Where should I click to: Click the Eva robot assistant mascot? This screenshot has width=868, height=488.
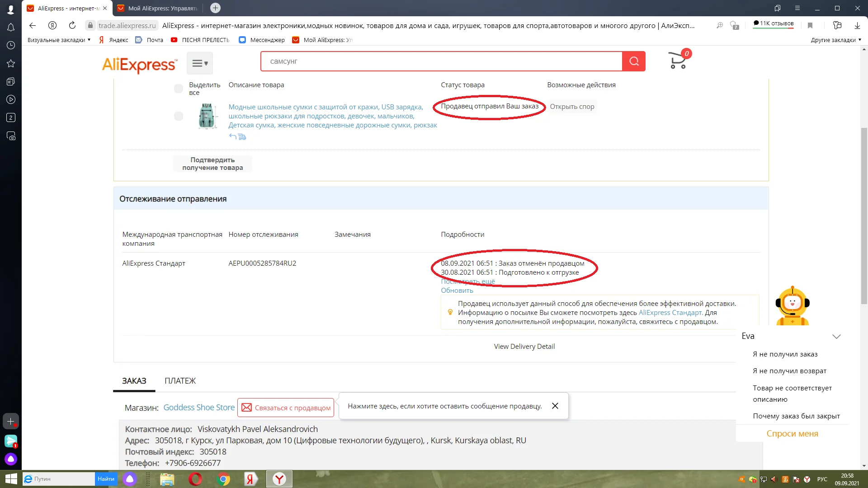coord(792,306)
